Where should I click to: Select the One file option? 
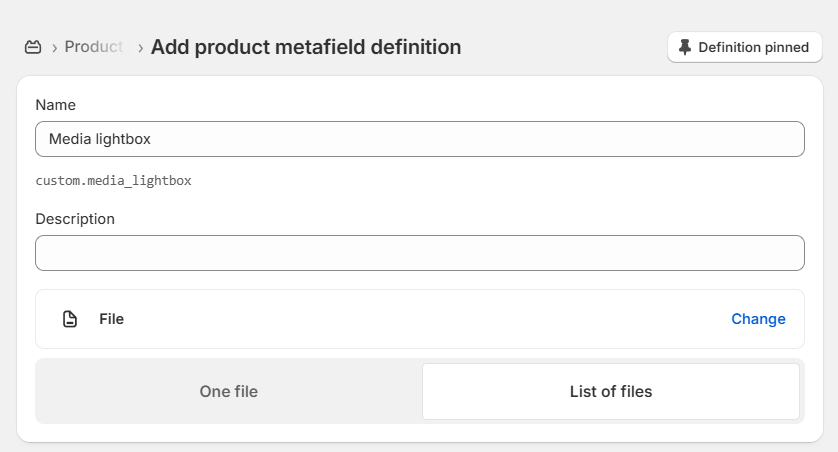229,391
